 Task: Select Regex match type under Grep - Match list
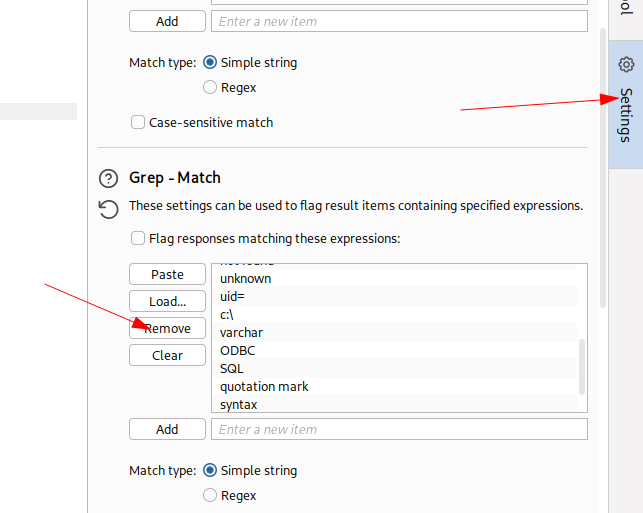[210, 495]
